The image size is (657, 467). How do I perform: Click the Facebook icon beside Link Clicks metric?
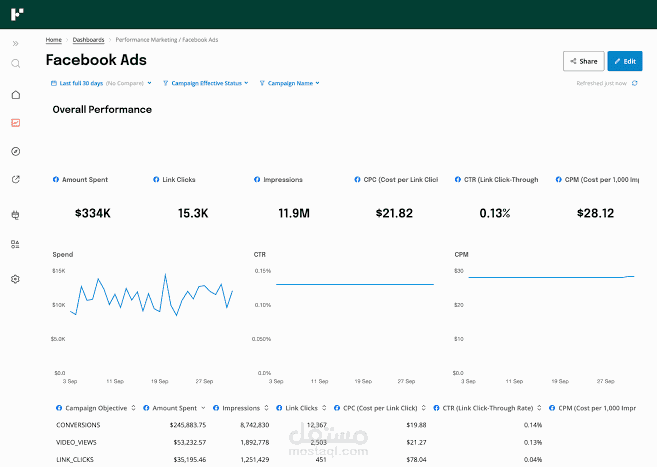[x=156, y=179]
